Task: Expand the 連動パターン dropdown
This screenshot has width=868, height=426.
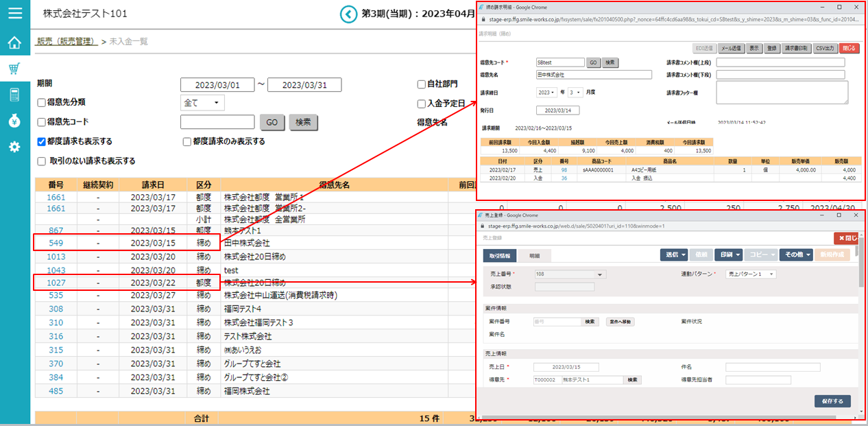Action: pyautogui.click(x=751, y=274)
